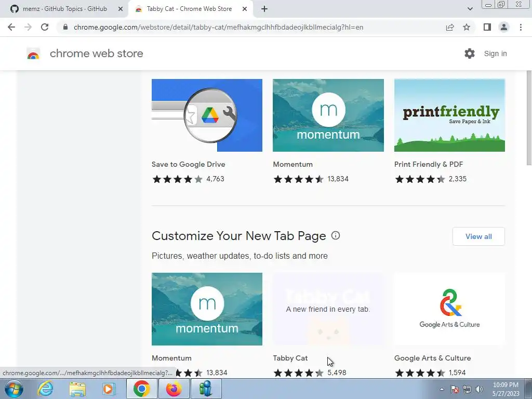Open a new browser tab
Image resolution: width=532 pixels, height=399 pixels.
click(x=264, y=9)
